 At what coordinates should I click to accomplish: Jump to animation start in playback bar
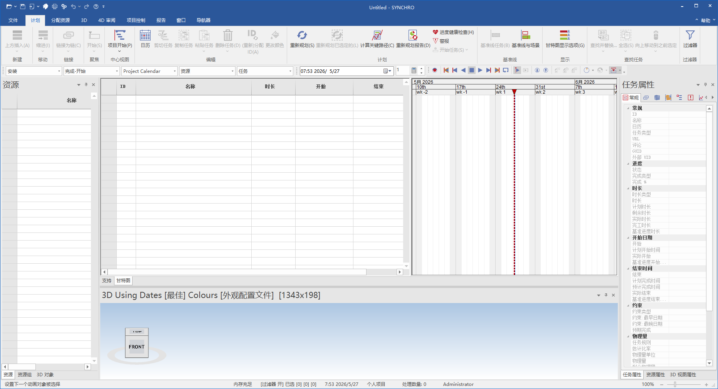446,70
